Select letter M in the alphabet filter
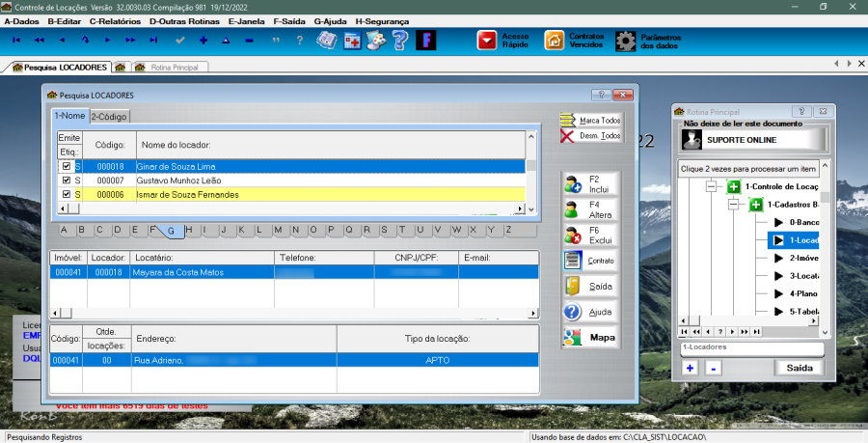This screenshot has height=443, width=868. point(277,230)
